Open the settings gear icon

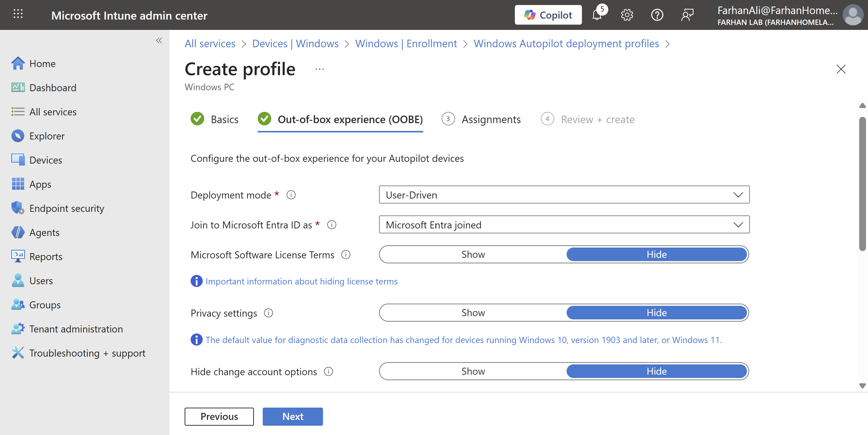(627, 15)
